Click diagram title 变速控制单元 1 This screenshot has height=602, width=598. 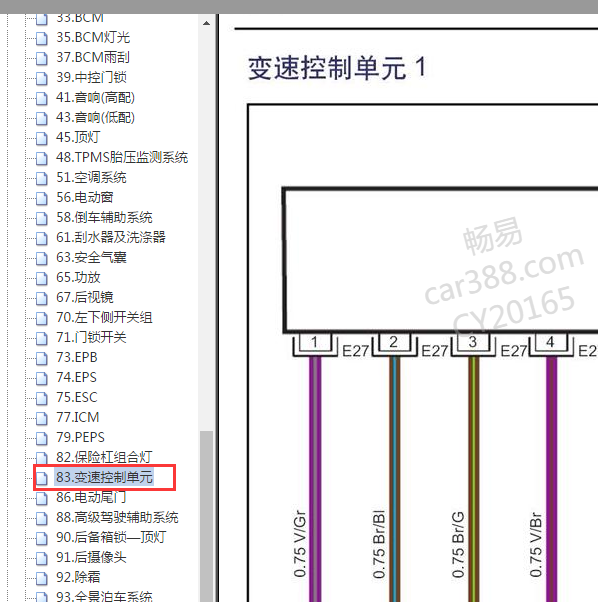[337, 68]
